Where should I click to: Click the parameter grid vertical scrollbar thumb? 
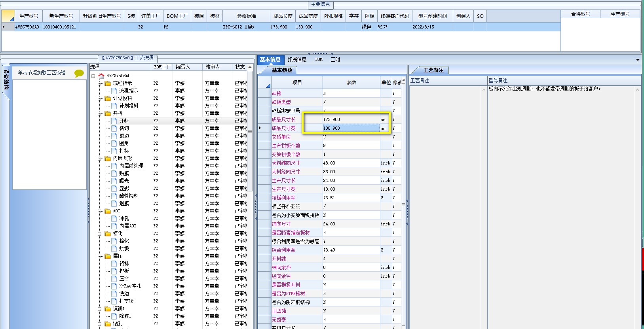click(x=403, y=205)
